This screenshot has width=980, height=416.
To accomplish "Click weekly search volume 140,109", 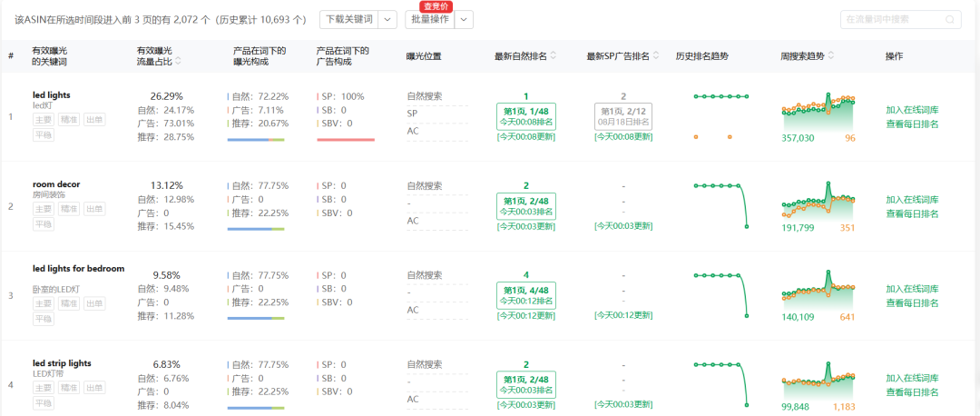I will pyautogui.click(x=799, y=317).
